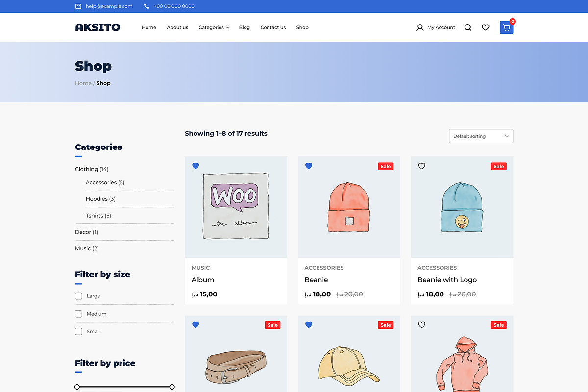
Task: Add the Hoodie product to wishlist heart
Action: pyautogui.click(x=422, y=325)
